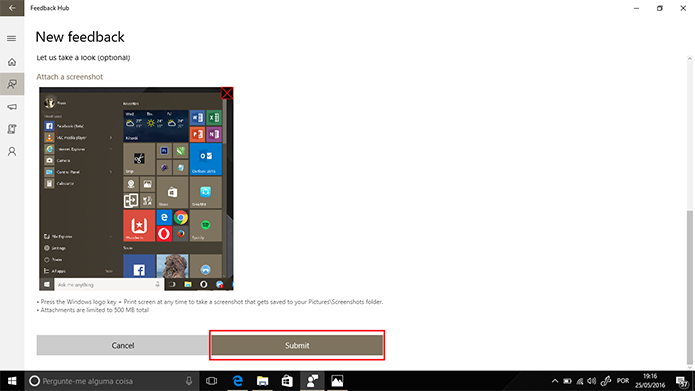Open Task View from the taskbar
The height and width of the screenshot is (391, 695).
(212, 381)
